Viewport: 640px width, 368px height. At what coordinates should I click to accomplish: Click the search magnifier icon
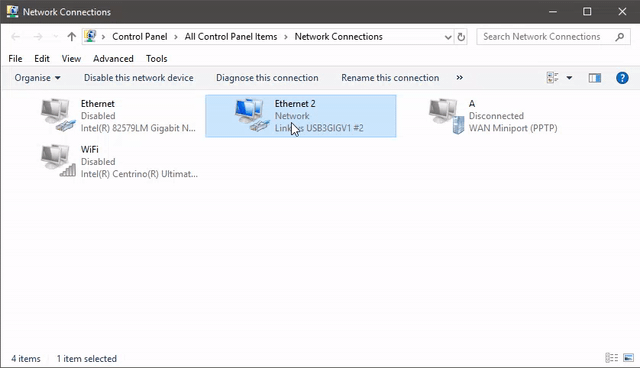(x=620, y=37)
